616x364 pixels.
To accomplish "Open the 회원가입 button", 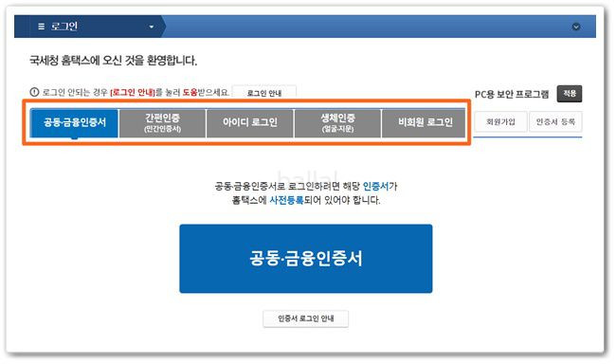I will coord(500,122).
